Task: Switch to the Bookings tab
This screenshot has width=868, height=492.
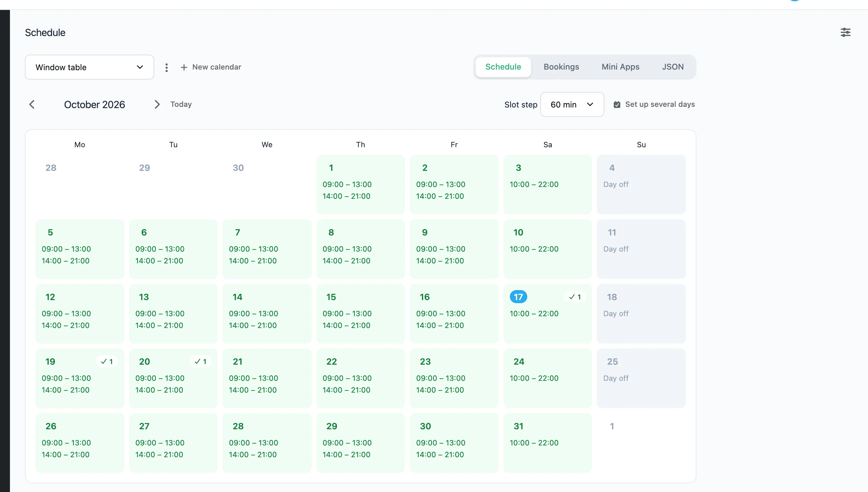Action: pyautogui.click(x=561, y=67)
